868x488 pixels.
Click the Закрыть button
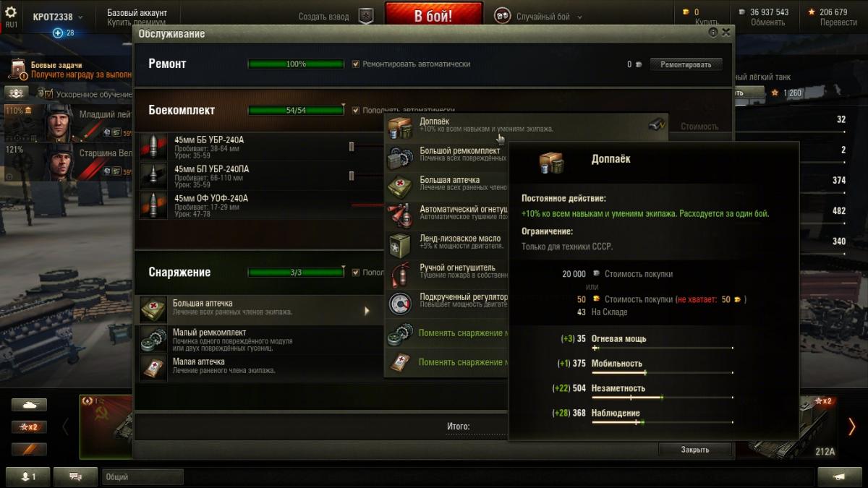[x=694, y=449]
